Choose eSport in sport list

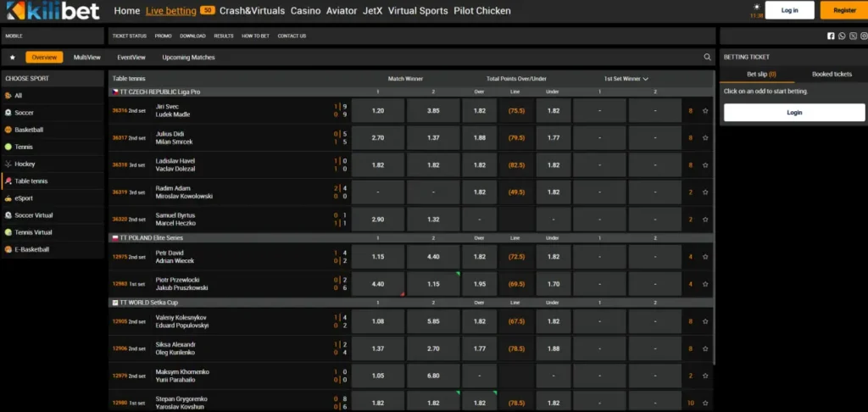tap(53, 198)
